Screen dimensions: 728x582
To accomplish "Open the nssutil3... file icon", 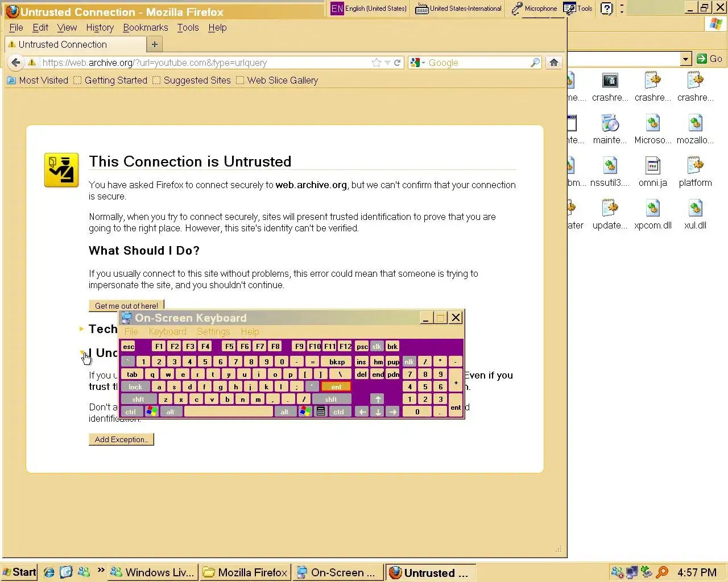I will point(610,172).
